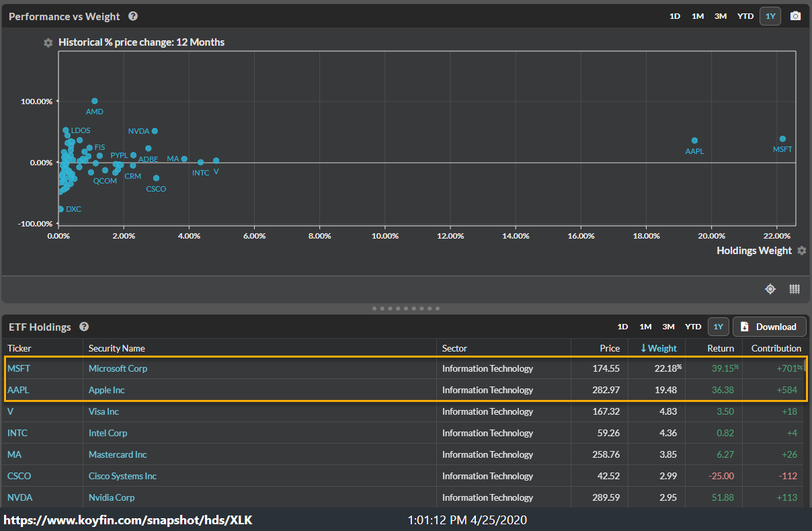This screenshot has width=812, height=531.
Task: Toggle the grid view icon below chart
Action: pyautogui.click(x=795, y=289)
